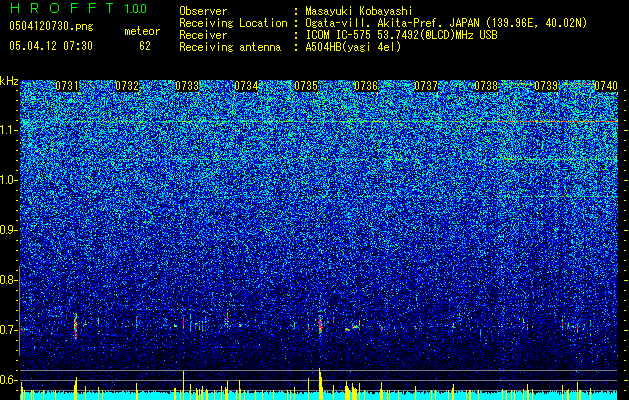Click version number 1.0.0
Screen dimensions: 629x400
(x=135, y=8)
